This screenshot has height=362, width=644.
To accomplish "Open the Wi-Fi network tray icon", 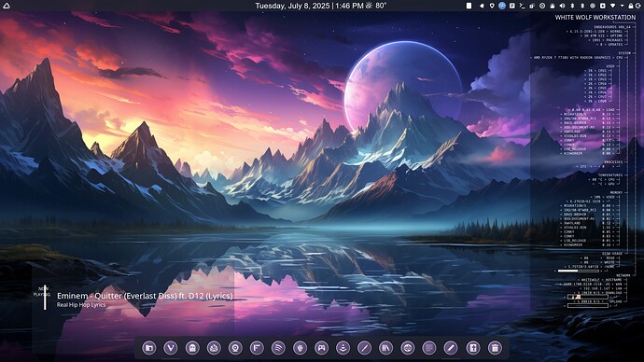I will 613,6.
